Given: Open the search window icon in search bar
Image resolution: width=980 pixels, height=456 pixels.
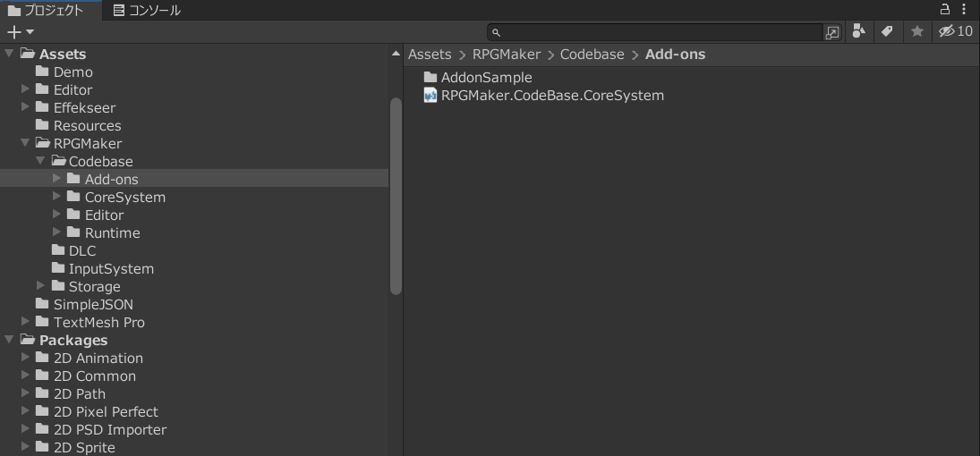Looking at the screenshot, I should click(x=832, y=32).
